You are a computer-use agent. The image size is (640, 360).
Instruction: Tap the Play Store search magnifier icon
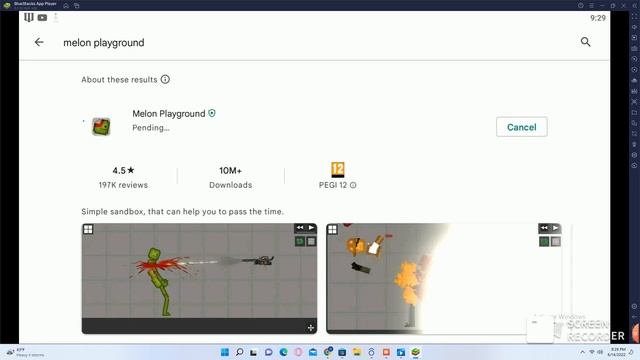pos(585,42)
